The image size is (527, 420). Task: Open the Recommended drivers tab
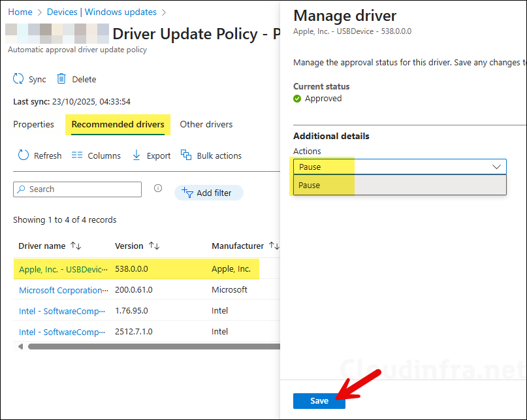(x=118, y=124)
